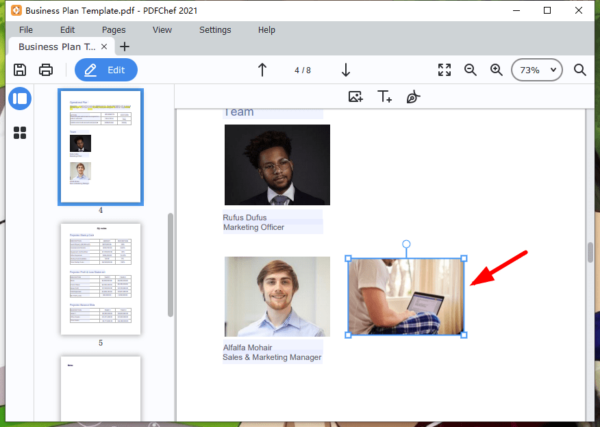Toggle fullscreen fit icon
The height and width of the screenshot is (427, 600).
[444, 70]
